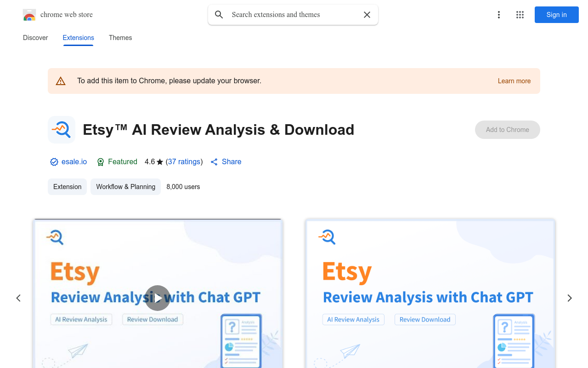Go to the previous screenshot with the left arrow

tap(18, 298)
